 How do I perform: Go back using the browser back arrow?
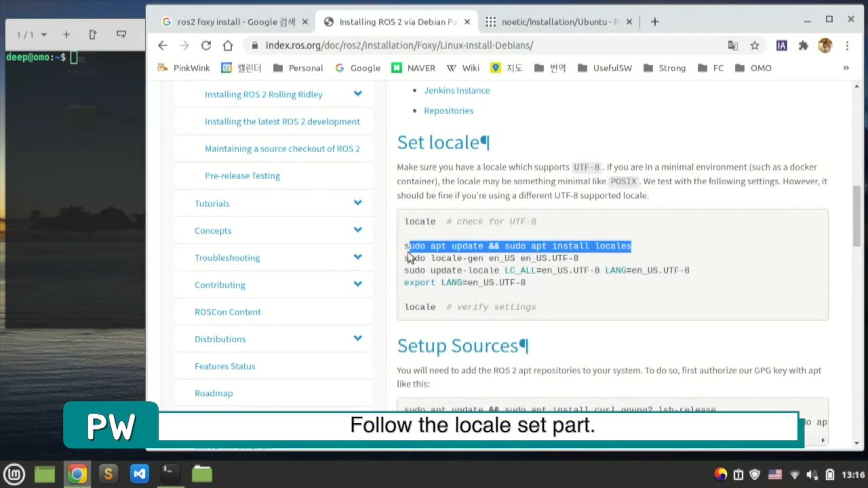pyautogui.click(x=163, y=45)
